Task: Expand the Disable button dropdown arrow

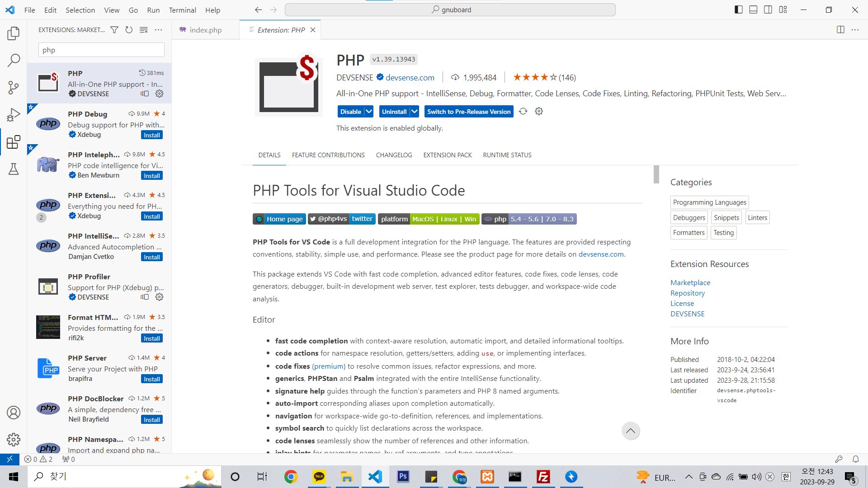Action: tap(369, 112)
